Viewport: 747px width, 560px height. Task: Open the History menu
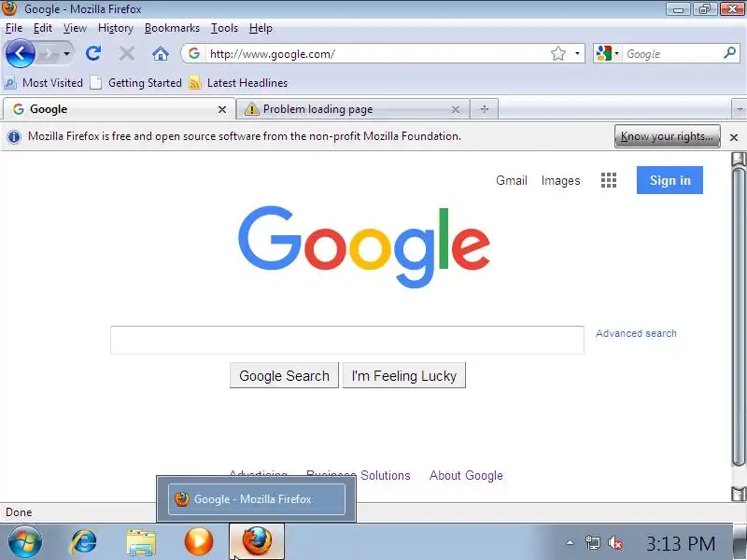coord(115,28)
